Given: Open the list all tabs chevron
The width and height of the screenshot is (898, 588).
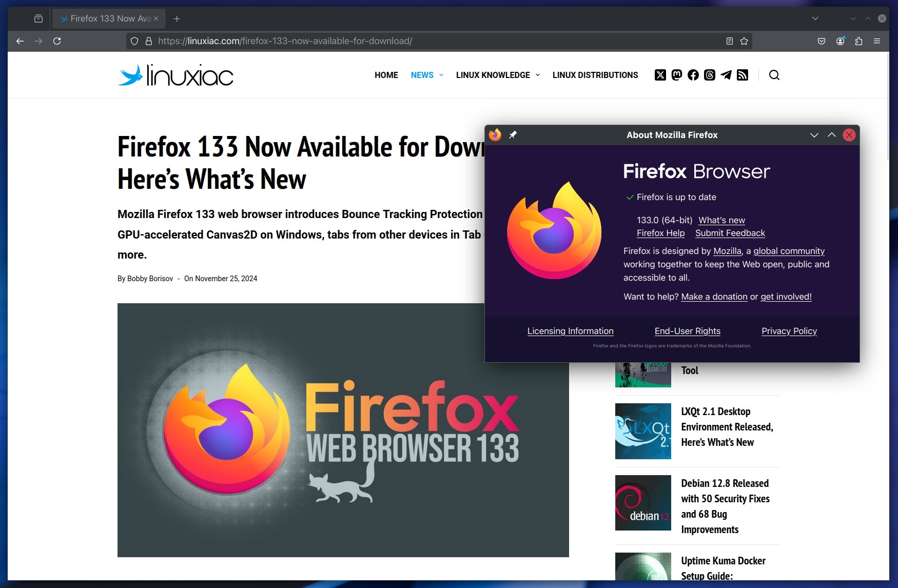Looking at the screenshot, I should click(x=815, y=18).
